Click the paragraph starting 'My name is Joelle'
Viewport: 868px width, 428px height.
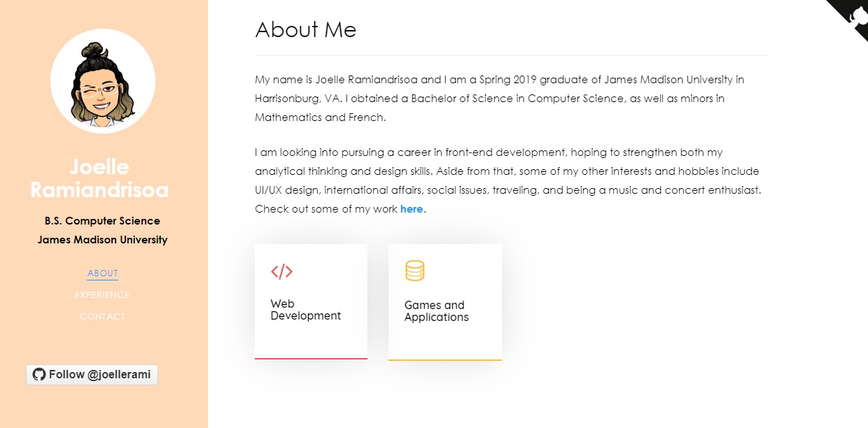pyautogui.click(x=500, y=99)
